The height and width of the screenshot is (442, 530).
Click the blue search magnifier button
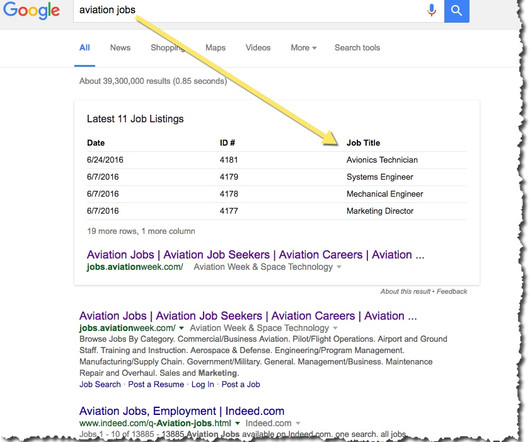pos(456,11)
